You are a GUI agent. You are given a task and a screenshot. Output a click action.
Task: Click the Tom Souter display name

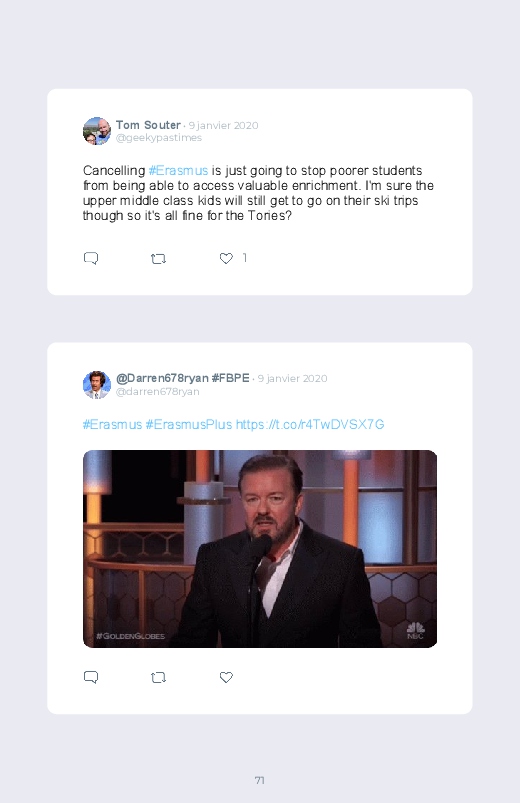pyautogui.click(x=148, y=125)
